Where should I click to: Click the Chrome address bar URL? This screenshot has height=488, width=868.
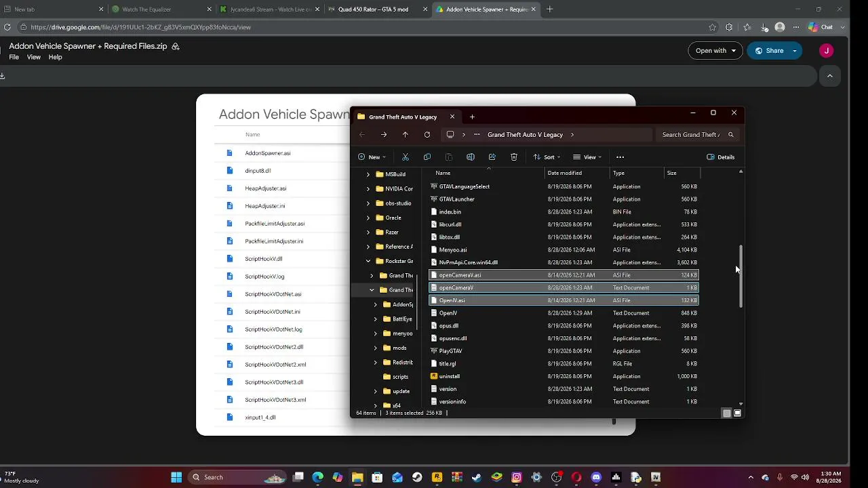tap(140, 27)
